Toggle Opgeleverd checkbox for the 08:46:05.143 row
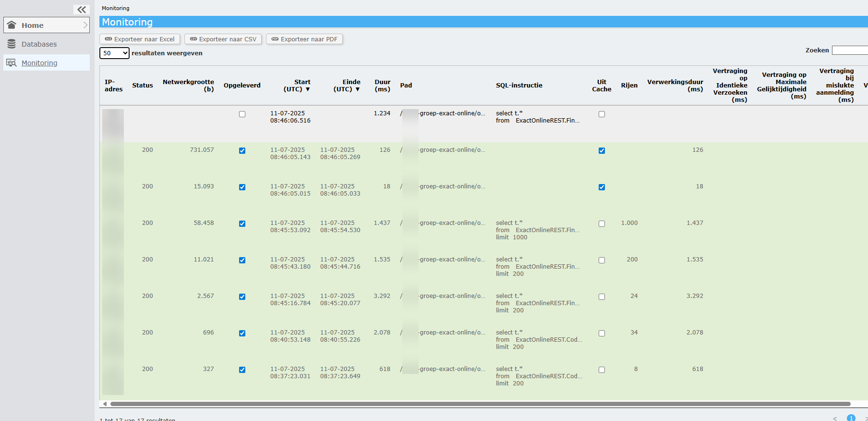The height and width of the screenshot is (421, 868). (x=242, y=151)
